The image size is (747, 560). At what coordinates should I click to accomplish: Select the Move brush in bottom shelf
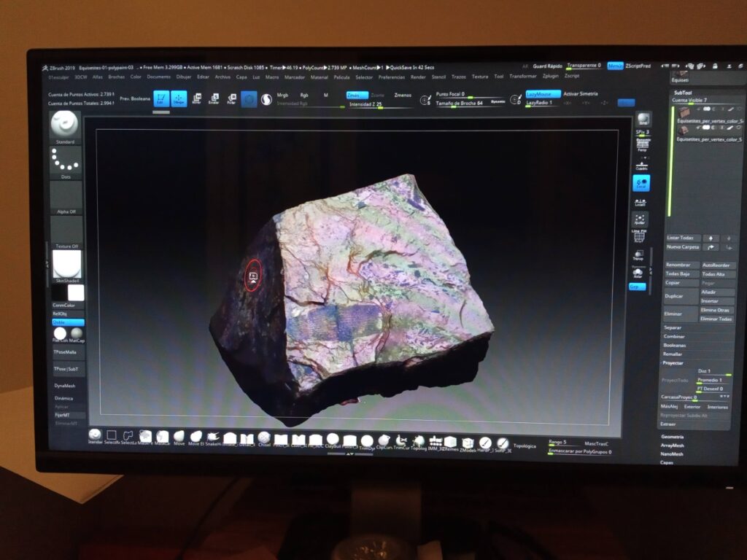pyautogui.click(x=179, y=437)
